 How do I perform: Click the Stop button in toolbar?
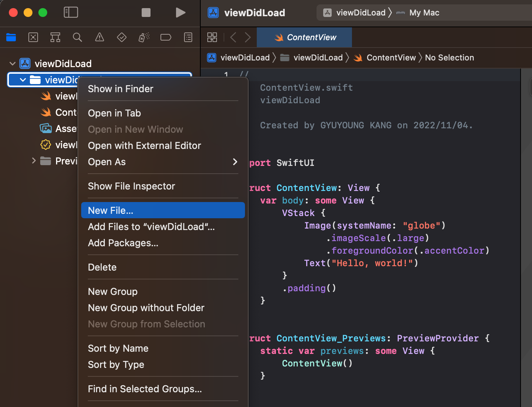pyautogui.click(x=146, y=13)
